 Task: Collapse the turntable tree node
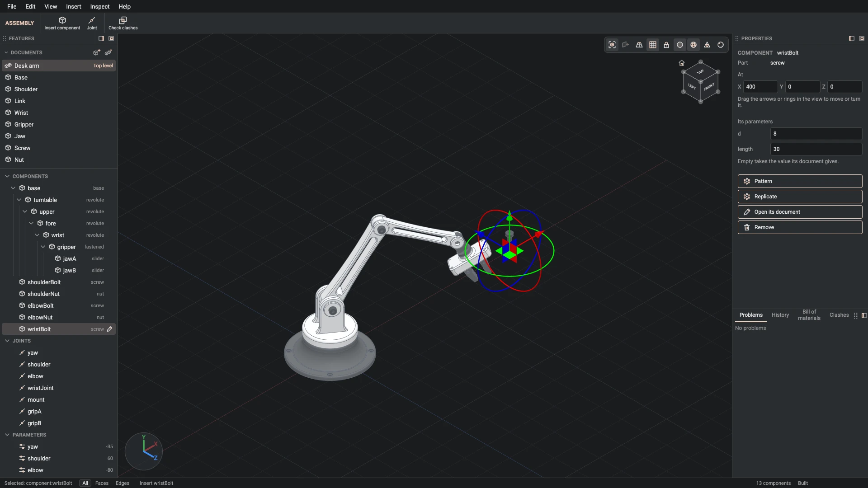19,200
